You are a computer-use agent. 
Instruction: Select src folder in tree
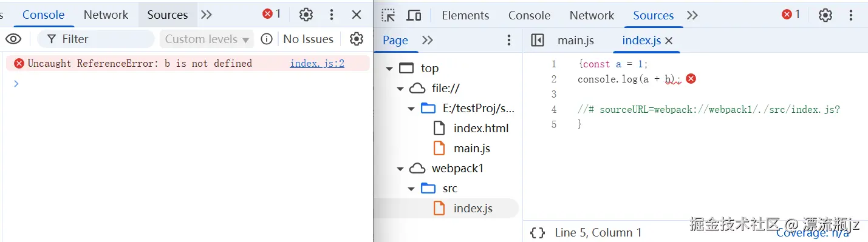coord(449,189)
